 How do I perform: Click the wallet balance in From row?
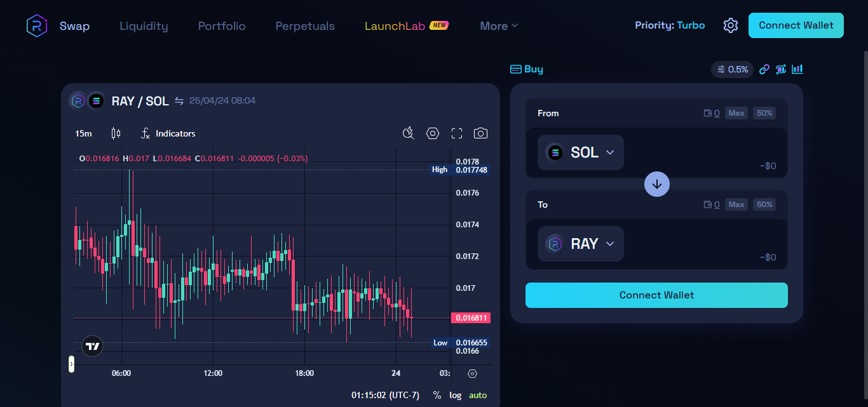(x=712, y=113)
